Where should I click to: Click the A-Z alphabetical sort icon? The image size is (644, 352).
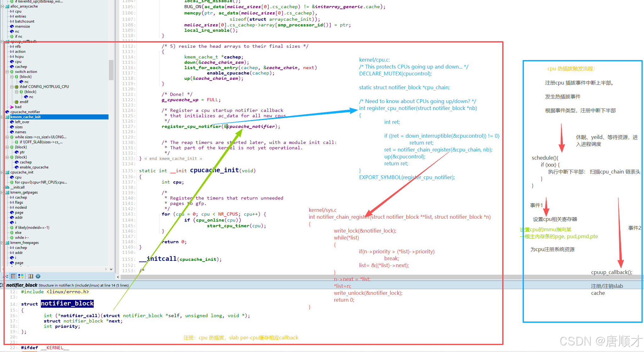click(6, 276)
